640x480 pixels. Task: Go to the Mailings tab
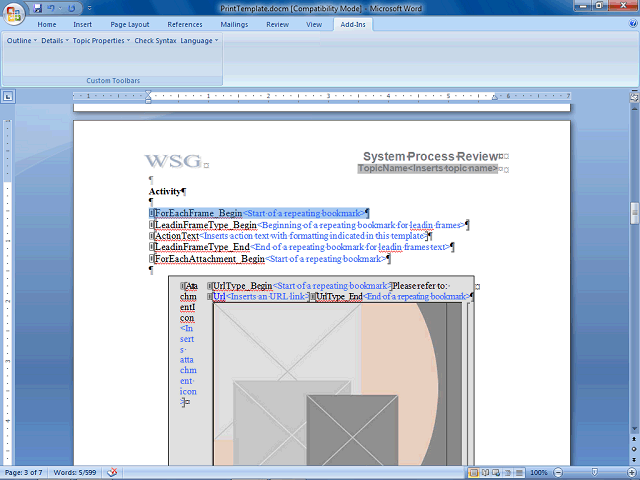click(x=234, y=24)
